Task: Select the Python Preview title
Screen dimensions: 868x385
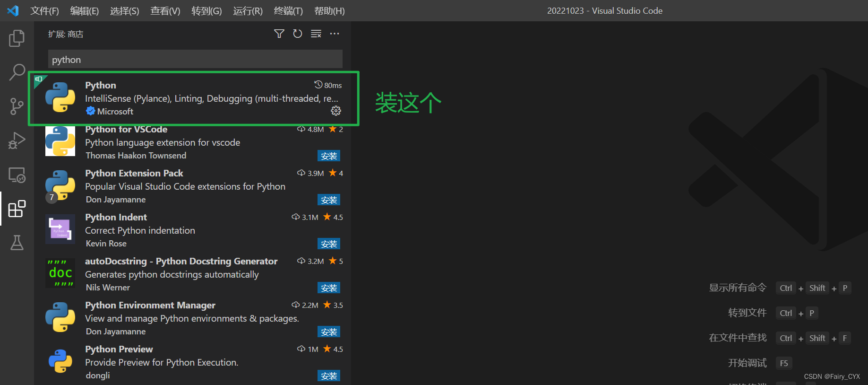Action: [119, 349]
